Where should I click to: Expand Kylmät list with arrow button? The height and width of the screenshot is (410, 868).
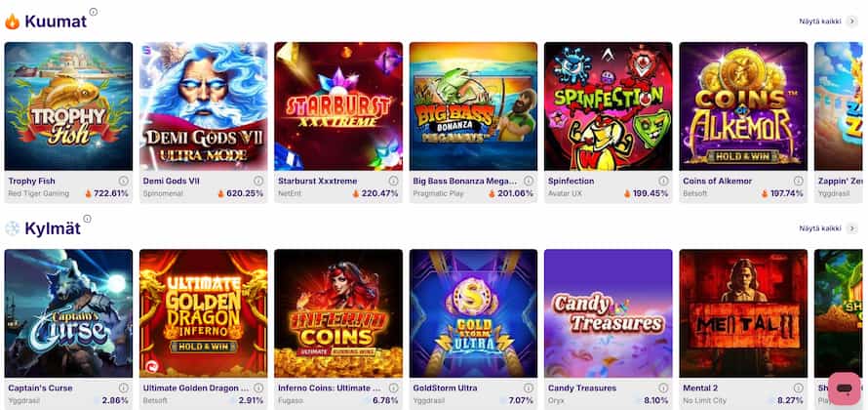(x=851, y=228)
